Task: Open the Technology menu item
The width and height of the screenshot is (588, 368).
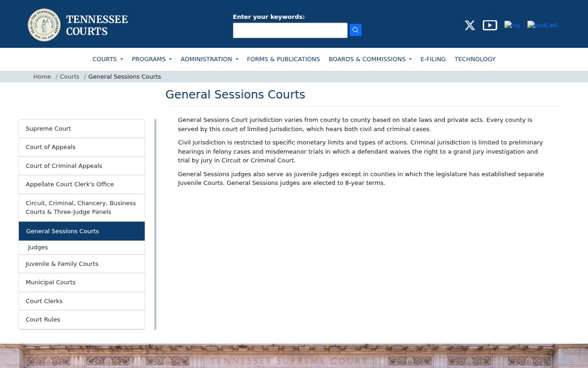Action: coord(475,59)
